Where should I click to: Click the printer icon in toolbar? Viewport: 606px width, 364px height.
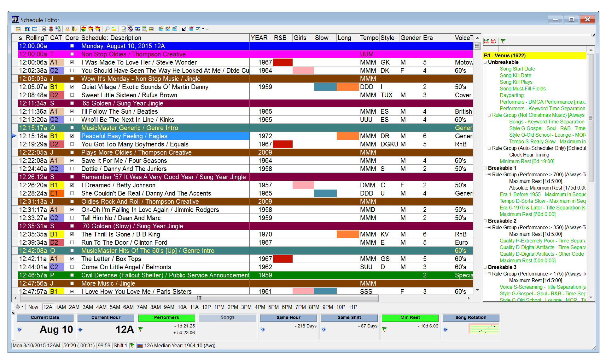tap(44, 29)
